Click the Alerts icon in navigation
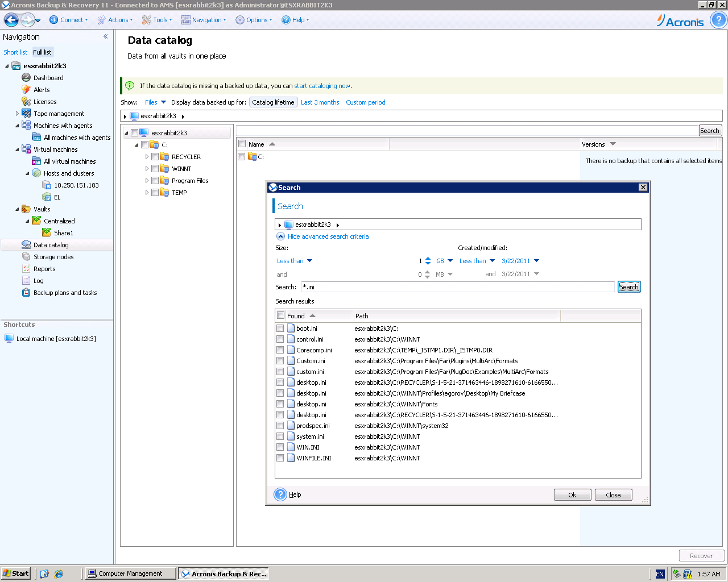Screen dimensions: 728x582 click(x=26, y=90)
